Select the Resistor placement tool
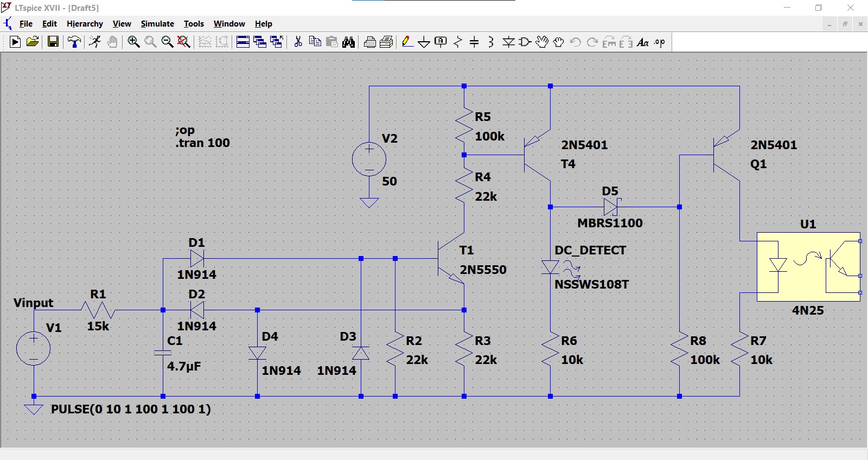The image size is (868, 460). pyautogui.click(x=458, y=42)
